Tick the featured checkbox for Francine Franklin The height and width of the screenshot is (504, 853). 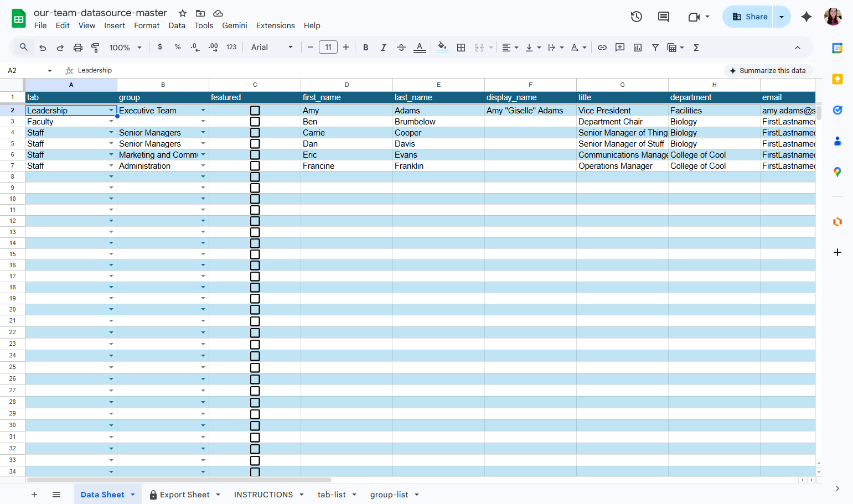point(255,166)
